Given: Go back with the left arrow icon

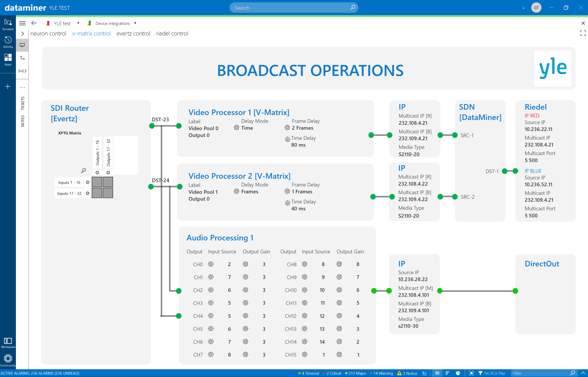Looking at the screenshot, I should [x=34, y=23].
